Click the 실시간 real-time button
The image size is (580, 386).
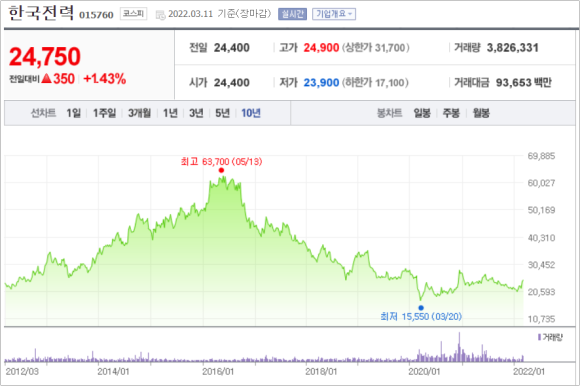pyautogui.click(x=292, y=14)
